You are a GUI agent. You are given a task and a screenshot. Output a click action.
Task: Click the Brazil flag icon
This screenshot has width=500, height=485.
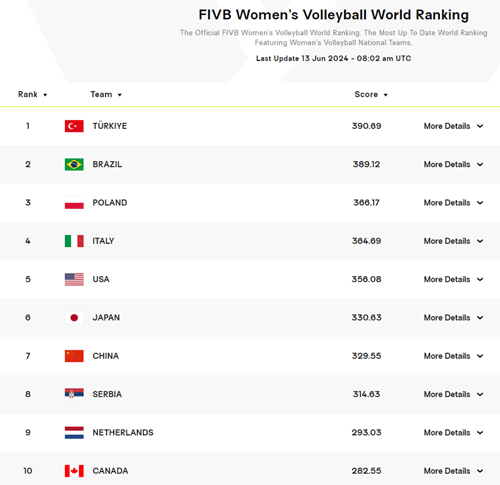pyautogui.click(x=74, y=164)
